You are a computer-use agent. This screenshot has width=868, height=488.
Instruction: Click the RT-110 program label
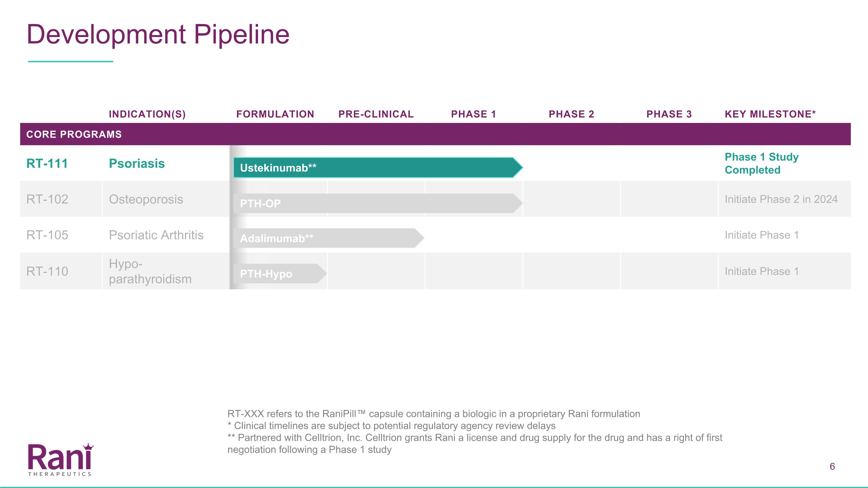[x=47, y=271]
